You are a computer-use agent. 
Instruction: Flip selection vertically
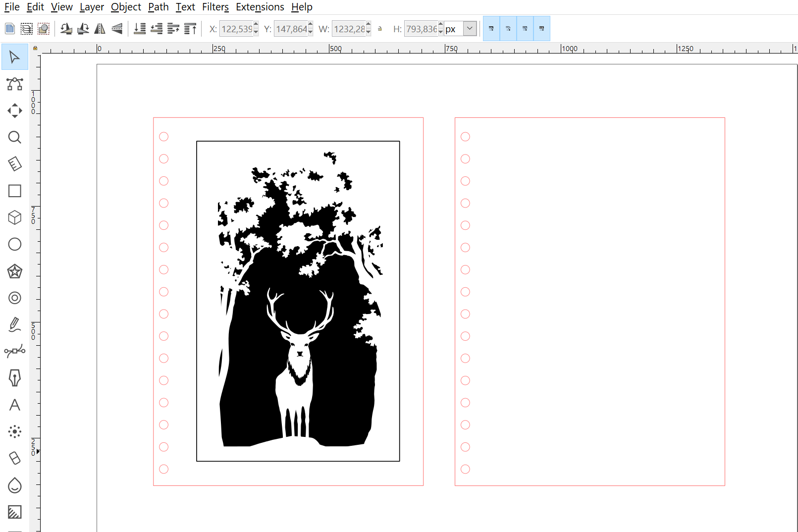[x=116, y=29]
